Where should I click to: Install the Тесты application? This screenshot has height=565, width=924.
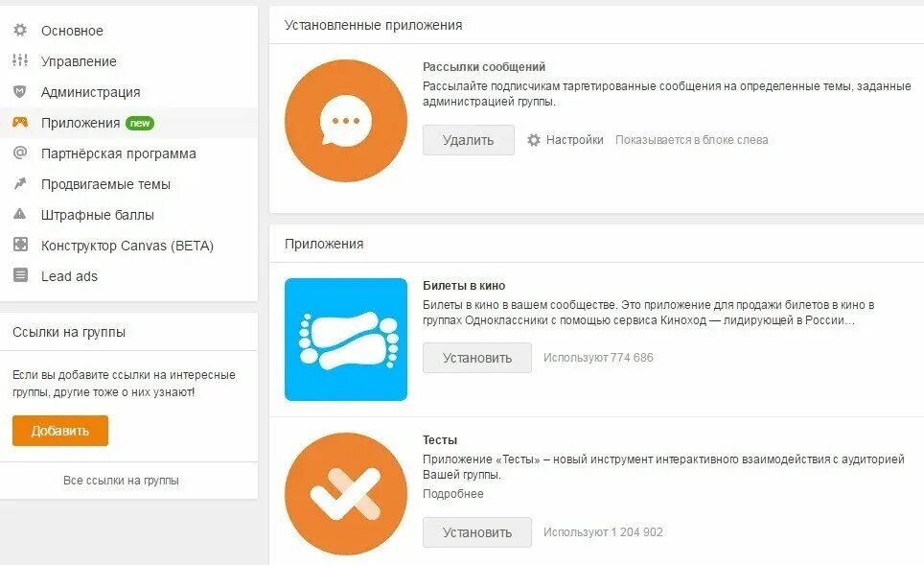(476, 532)
